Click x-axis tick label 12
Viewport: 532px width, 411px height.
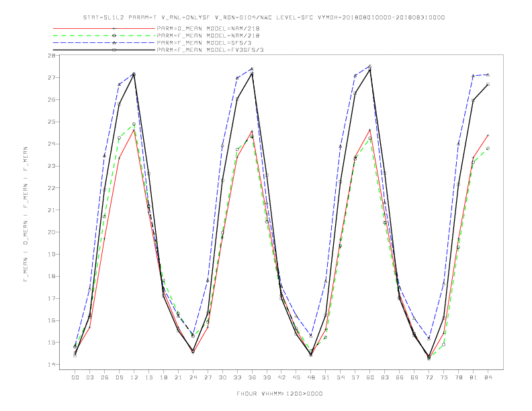tap(134, 377)
